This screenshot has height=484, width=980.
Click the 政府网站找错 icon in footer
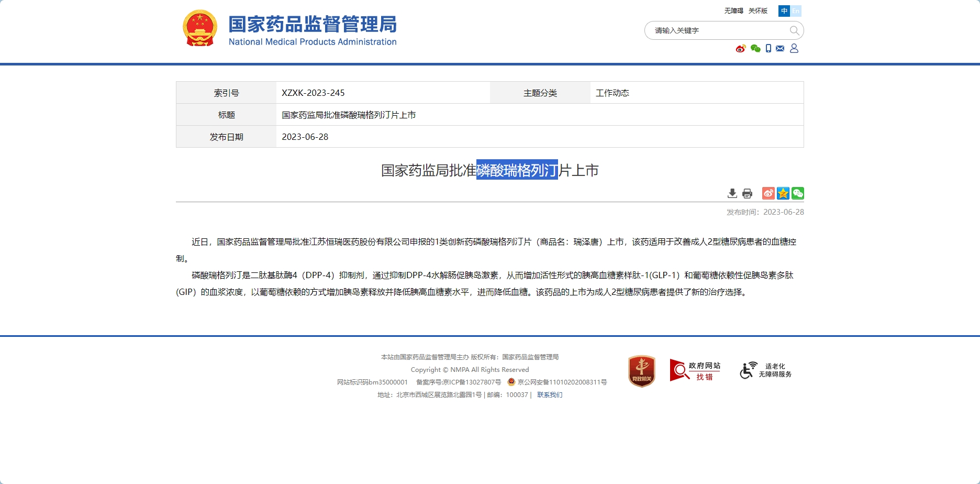tap(695, 370)
